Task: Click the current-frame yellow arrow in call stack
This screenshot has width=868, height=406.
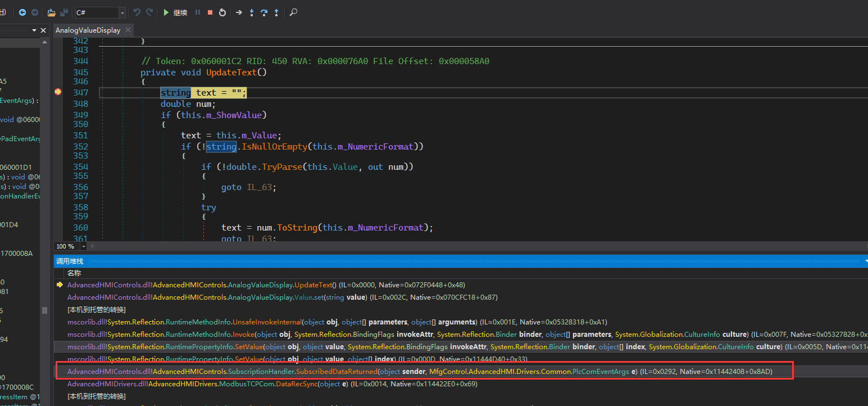Action: 60,285
